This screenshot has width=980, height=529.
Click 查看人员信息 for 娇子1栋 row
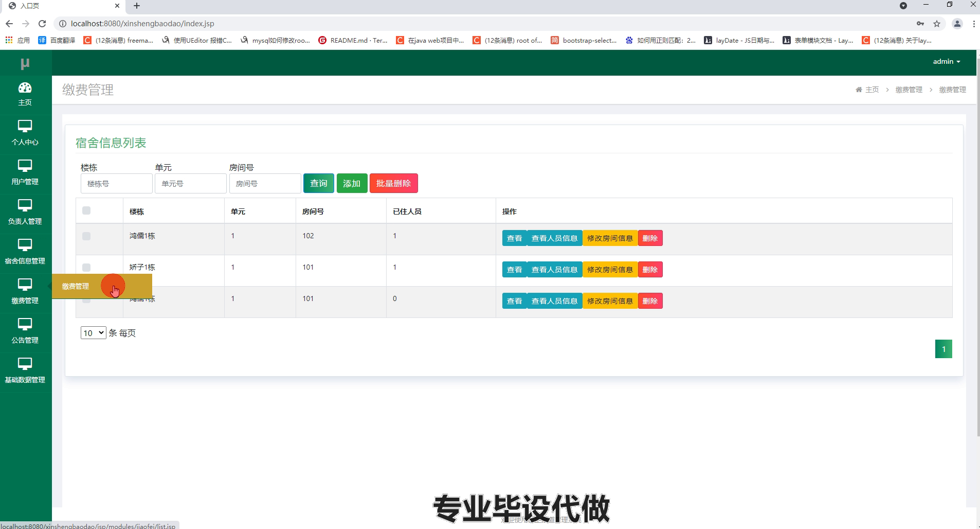555,270
